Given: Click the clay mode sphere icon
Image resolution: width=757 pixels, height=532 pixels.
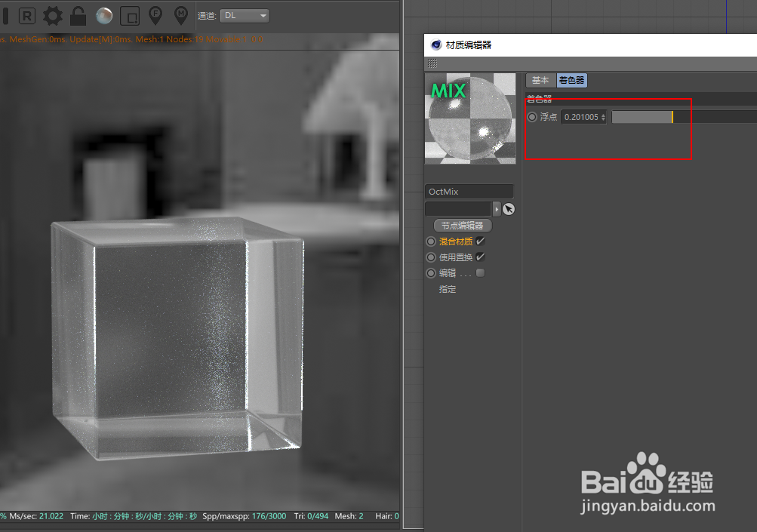Looking at the screenshot, I should click(104, 16).
